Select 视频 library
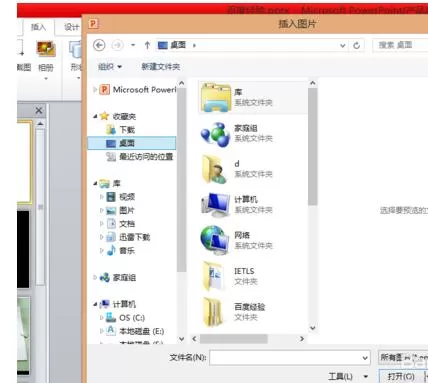428x383 pixels. tap(121, 197)
